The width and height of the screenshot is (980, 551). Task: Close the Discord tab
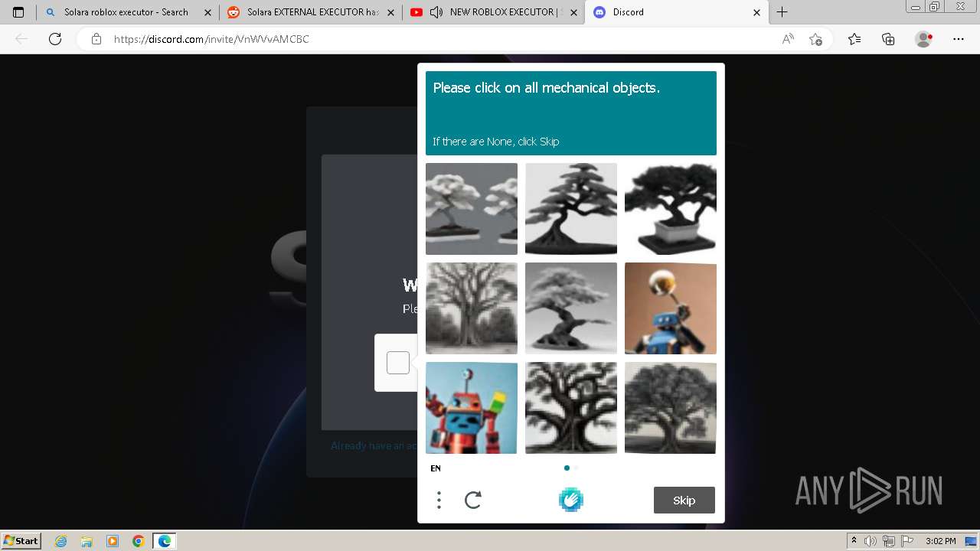click(757, 12)
